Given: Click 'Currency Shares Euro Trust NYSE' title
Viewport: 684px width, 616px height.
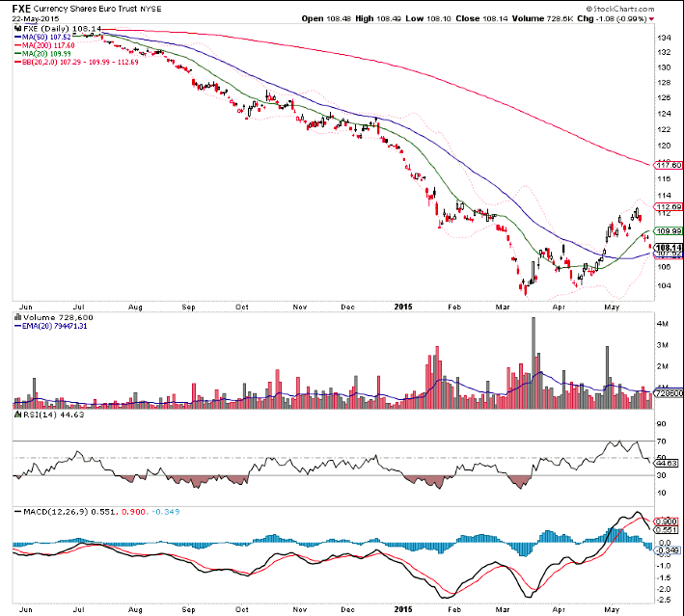Looking at the screenshot, I should (96, 9).
